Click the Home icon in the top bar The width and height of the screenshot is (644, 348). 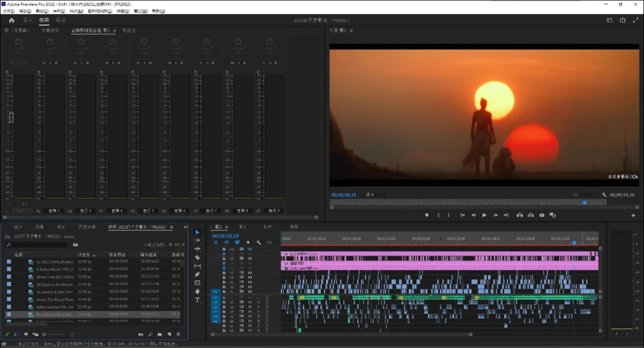point(12,20)
